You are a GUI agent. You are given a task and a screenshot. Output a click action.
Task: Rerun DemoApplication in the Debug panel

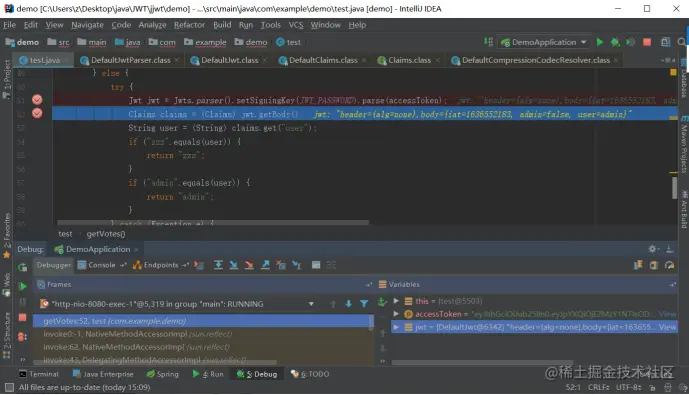22,267
